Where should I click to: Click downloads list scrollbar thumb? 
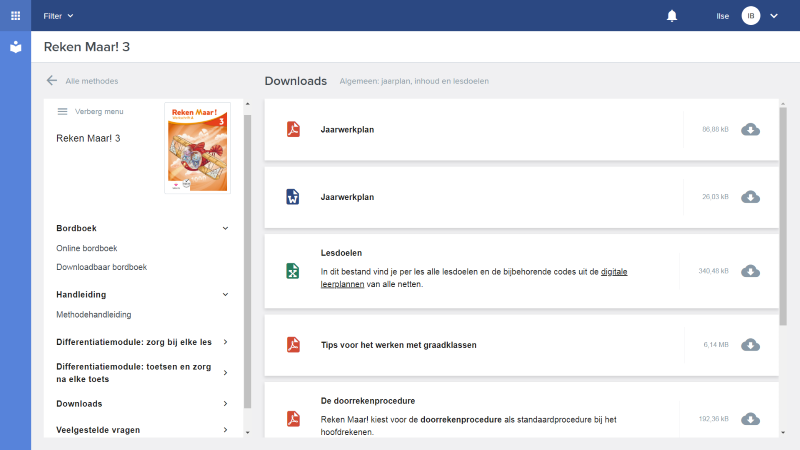(x=783, y=216)
